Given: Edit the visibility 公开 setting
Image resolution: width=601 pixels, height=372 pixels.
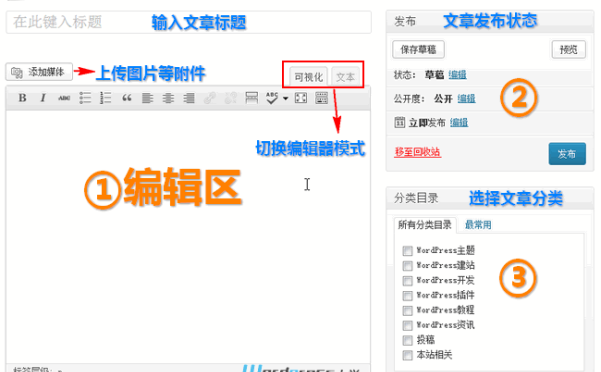Looking at the screenshot, I should [466, 98].
